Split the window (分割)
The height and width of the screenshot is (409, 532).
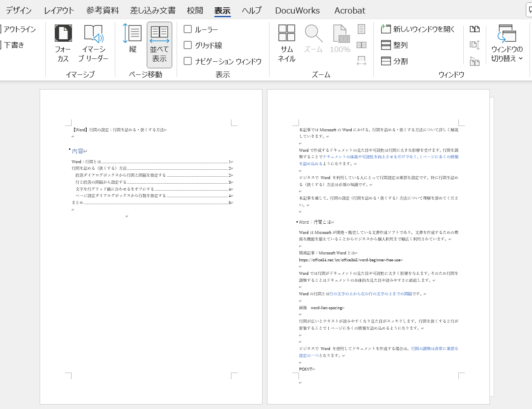pyautogui.click(x=394, y=61)
